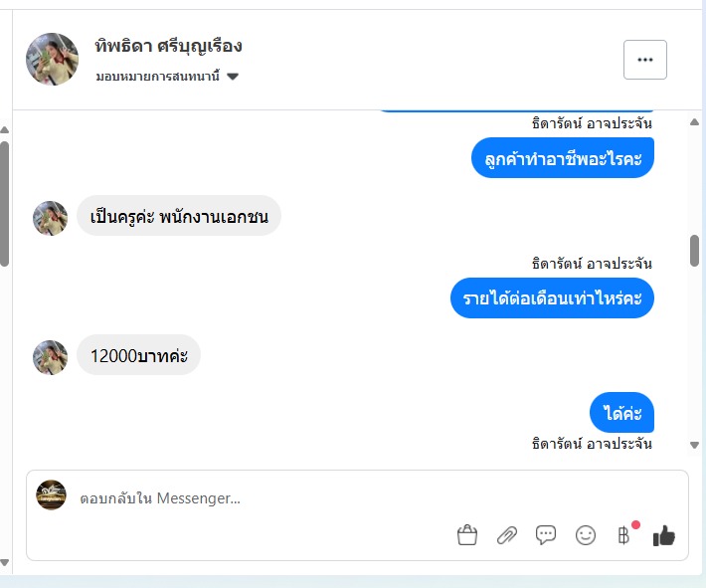Send a thumbs-up like
The image size is (706, 588).
point(664,535)
